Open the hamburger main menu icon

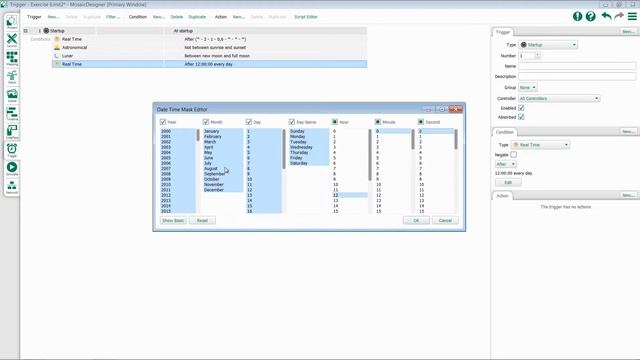tap(632, 16)
